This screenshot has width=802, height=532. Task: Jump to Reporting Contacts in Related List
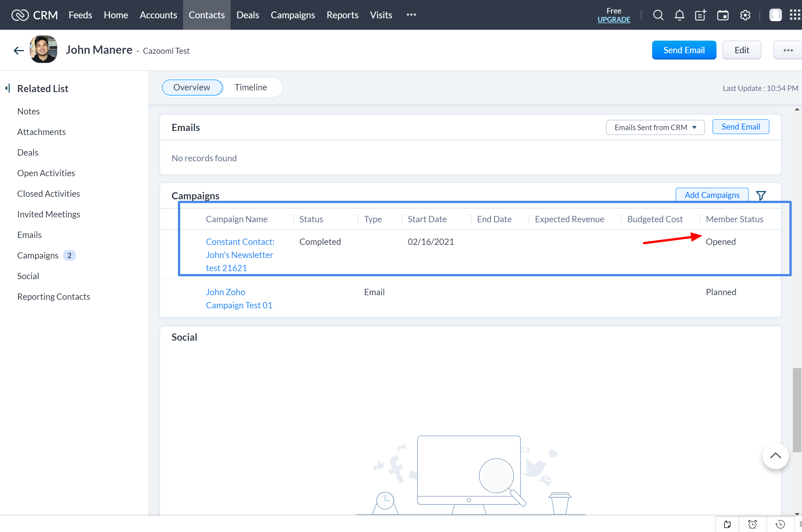click(53, 297)
